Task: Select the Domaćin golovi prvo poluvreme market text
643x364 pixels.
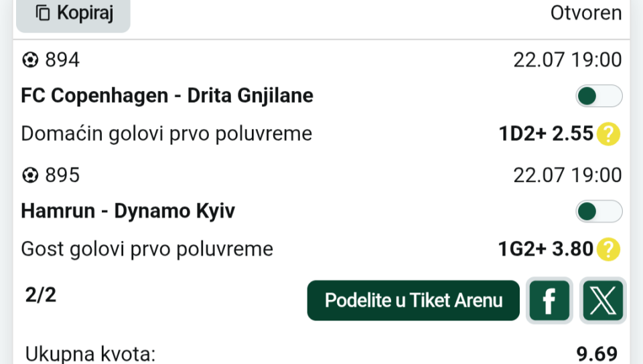Action: click(x=167, y=134)
